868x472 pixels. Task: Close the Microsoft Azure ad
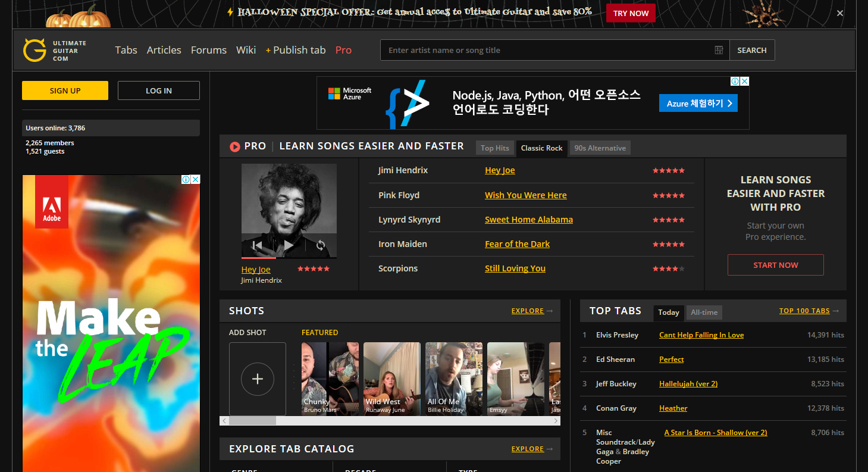point(744,81)
